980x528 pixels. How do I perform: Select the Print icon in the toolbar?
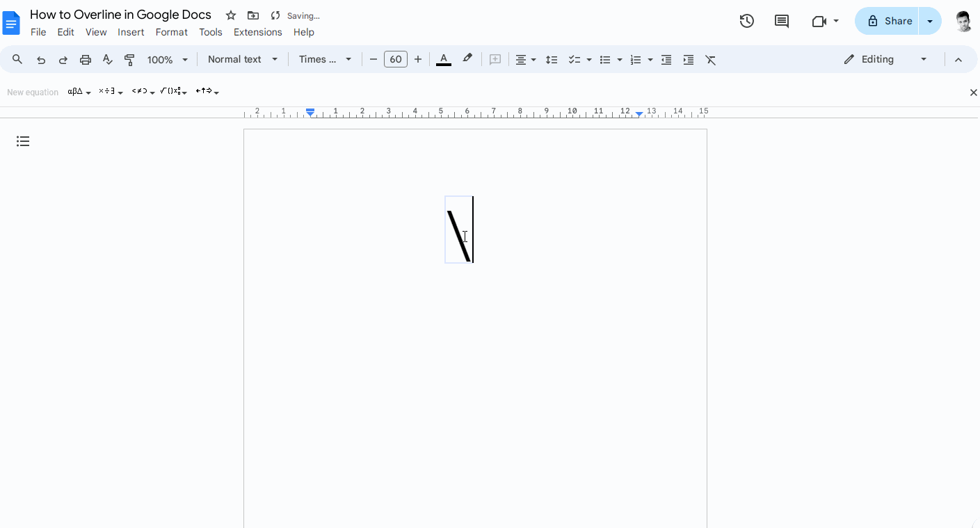point(85,59)
